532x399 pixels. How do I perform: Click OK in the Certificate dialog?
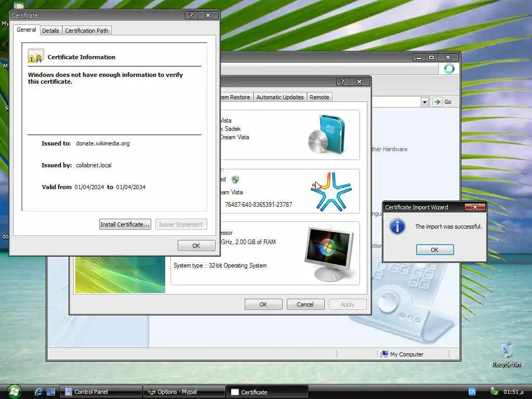pos(196,246)
